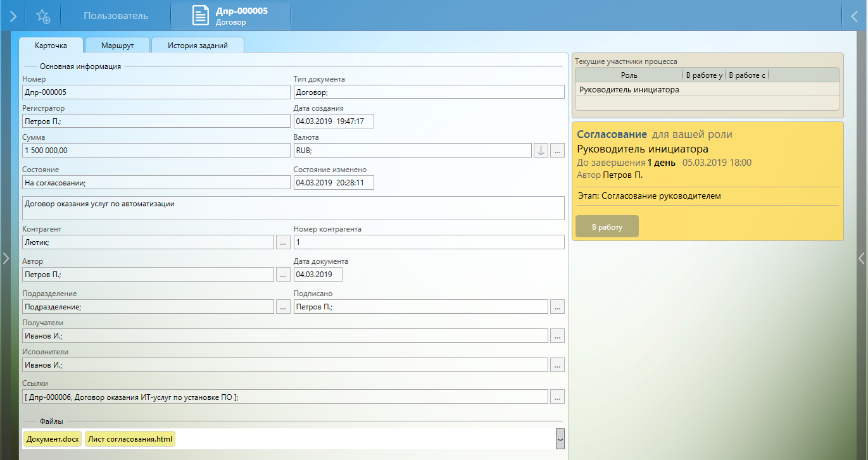Expand the left-edge middle side panel arrow
Image resolution: width=868 pixels, height=460 pixels.
pos(5,258)
